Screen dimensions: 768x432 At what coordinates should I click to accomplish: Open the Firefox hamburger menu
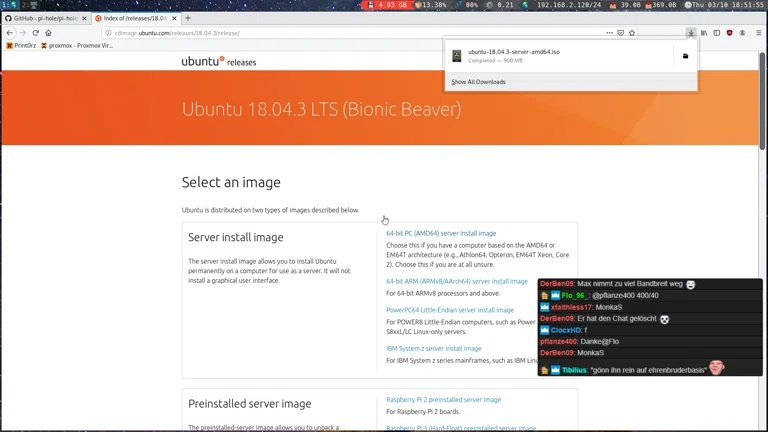[x=758, y=33]
